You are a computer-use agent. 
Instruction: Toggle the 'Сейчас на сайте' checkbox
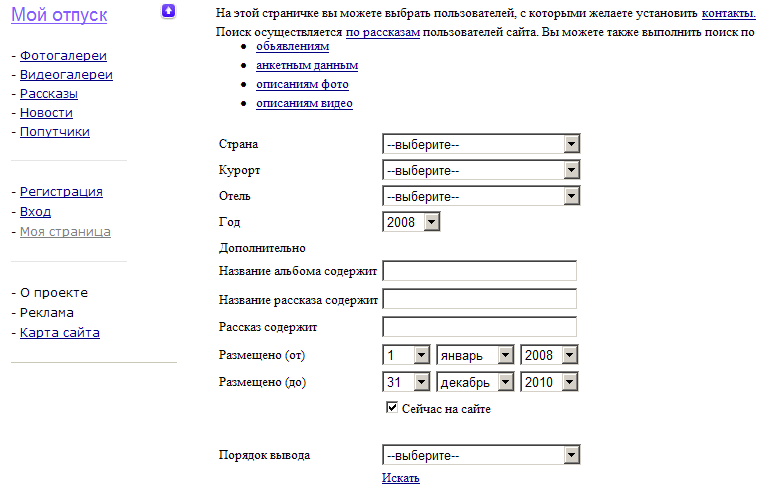tap(392, 408)
